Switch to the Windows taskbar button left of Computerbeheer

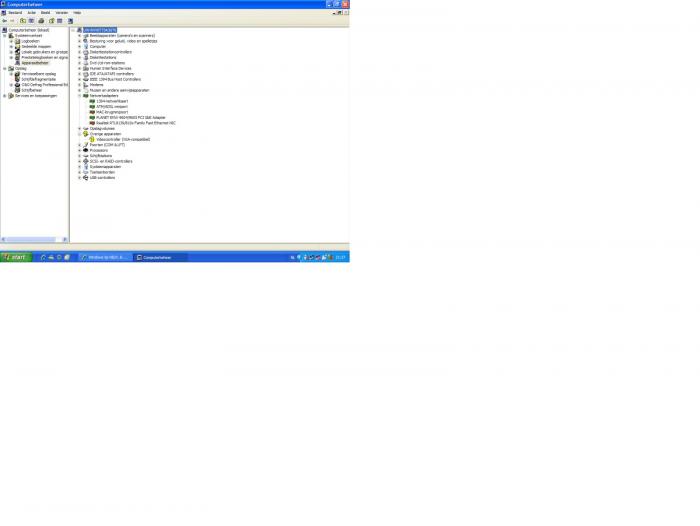pos(106,257)
